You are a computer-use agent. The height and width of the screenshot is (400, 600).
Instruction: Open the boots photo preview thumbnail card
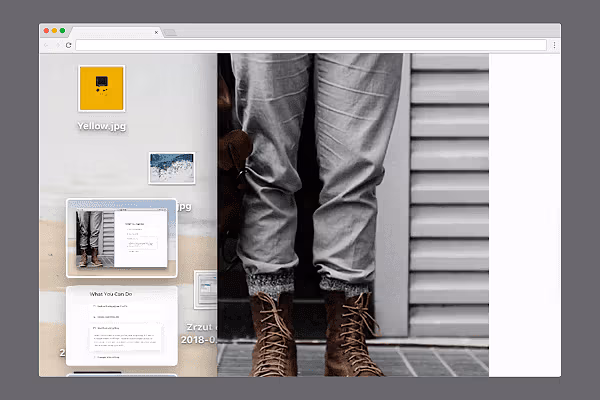click(121, 238)
